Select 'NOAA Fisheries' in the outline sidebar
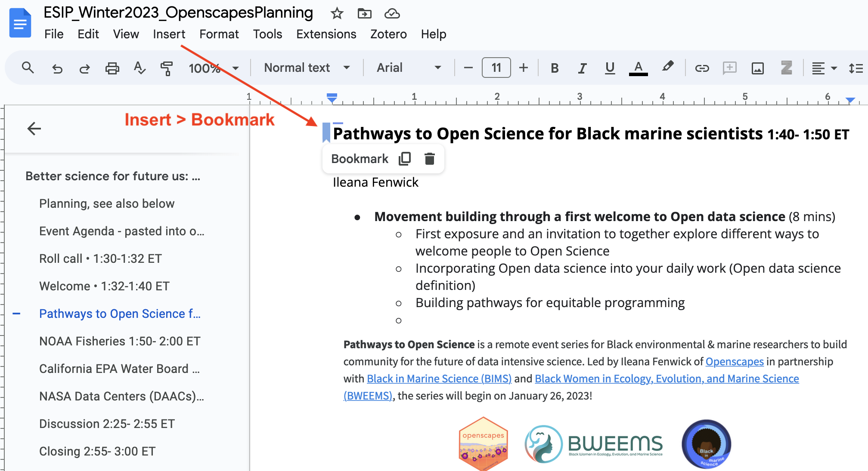Image resolution: width=868 pixels, height=471 pixels. (x=119, y=341)
